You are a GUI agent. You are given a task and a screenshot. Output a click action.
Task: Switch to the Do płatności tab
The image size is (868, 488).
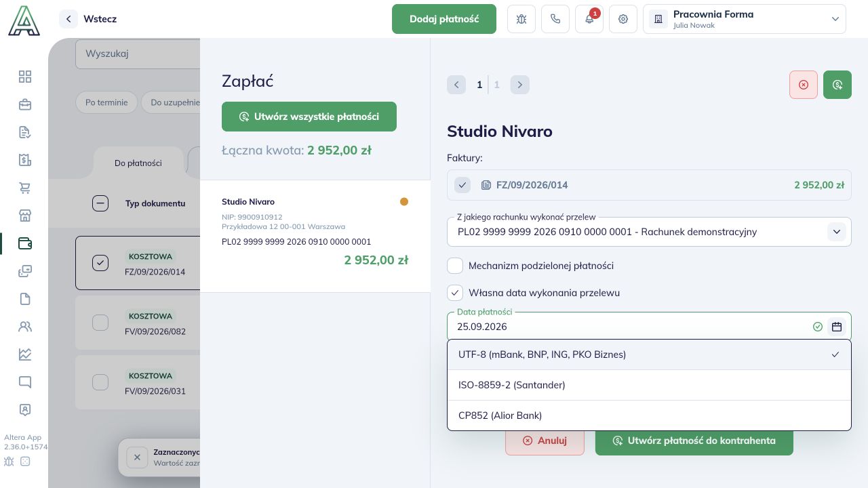coord(138,163)
